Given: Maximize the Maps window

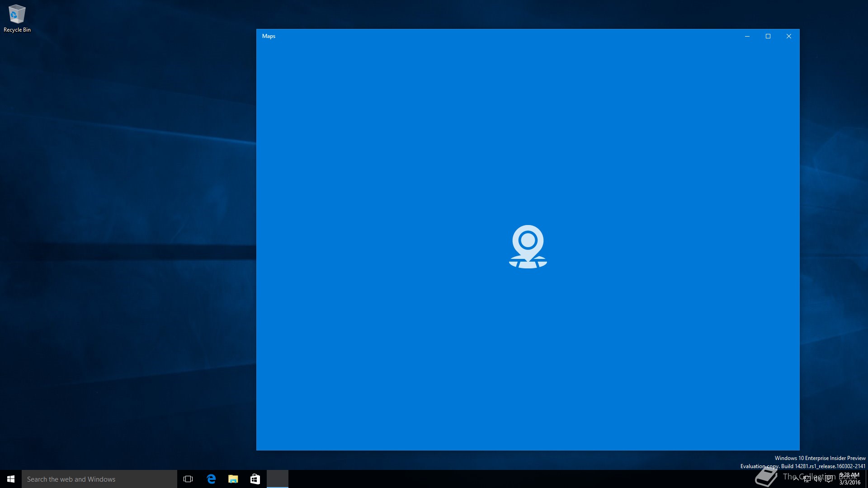Looking at the screenshot, I should [x=768, y=36].
